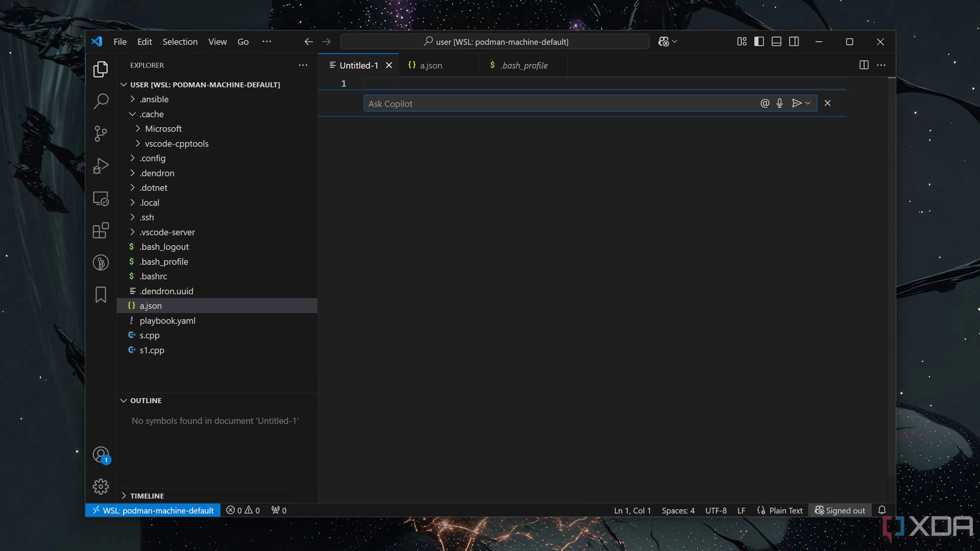980x551 pixels.
Task: Open the Remote Explorer icon
Action: coord(101,198)
